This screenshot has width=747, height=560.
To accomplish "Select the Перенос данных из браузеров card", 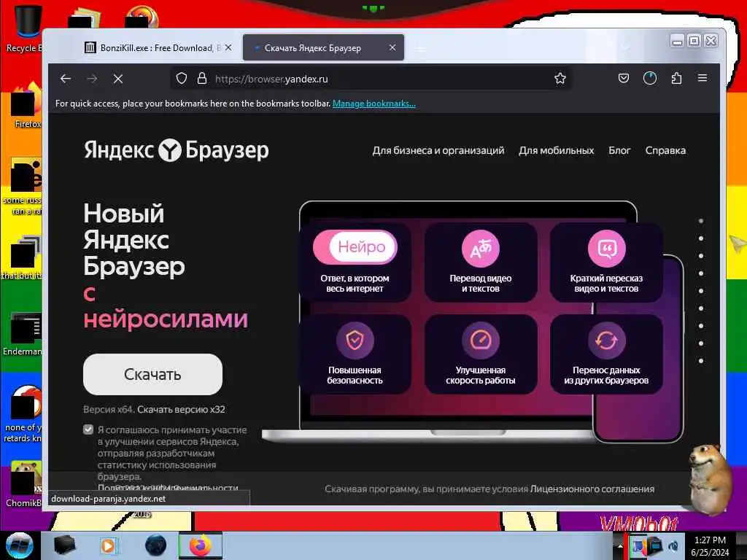I will (606, 354).
